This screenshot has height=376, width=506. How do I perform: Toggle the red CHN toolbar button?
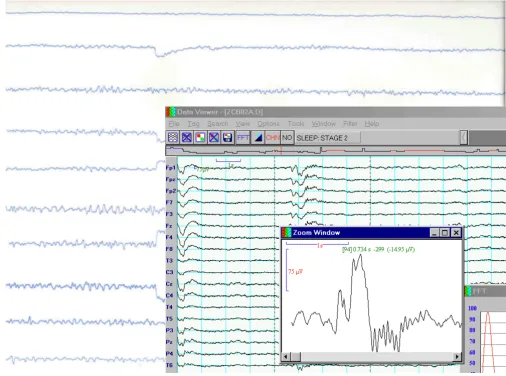tap(273, 137)
